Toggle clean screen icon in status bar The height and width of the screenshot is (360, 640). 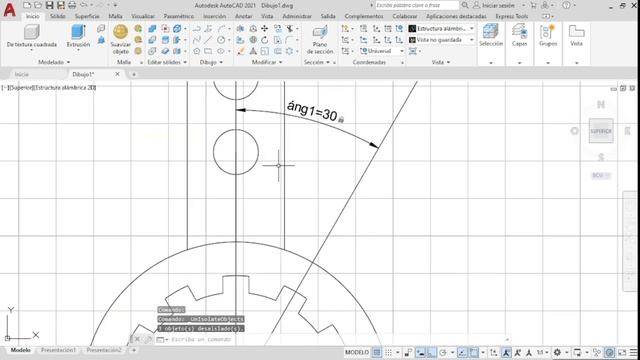pyautogui.click(x=622, y=352)
